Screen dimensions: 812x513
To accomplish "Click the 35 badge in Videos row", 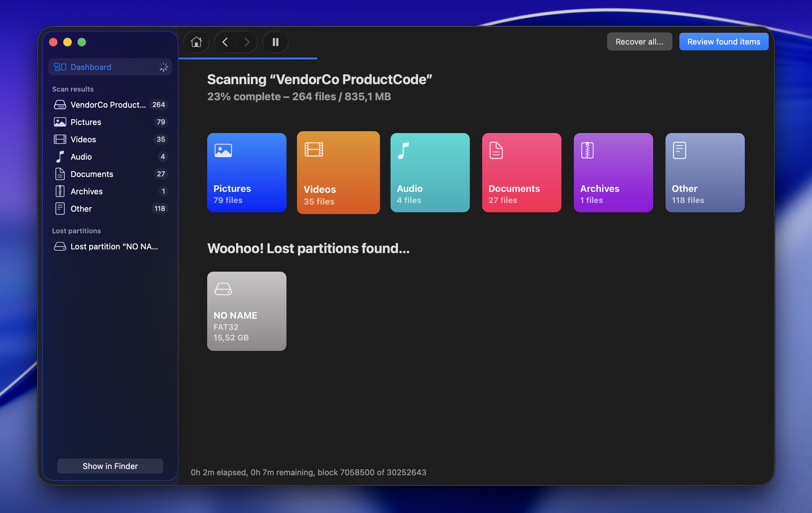I will [x=161, y=139].
